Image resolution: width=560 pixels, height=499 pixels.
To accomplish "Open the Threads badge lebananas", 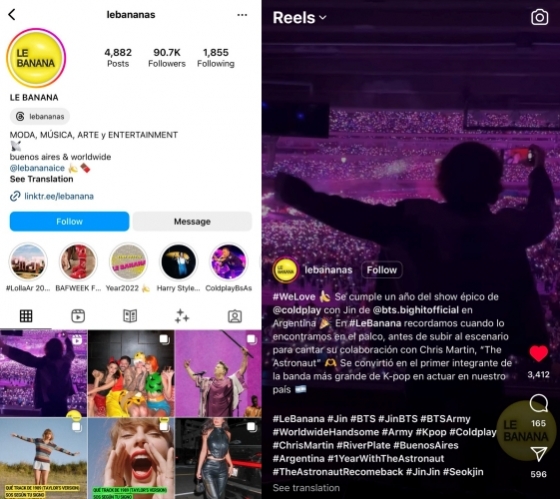I will pos(40,116).
